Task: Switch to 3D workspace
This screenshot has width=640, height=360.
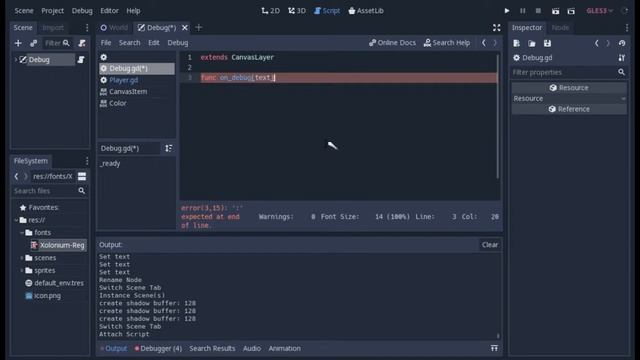Action: click(x=297, y=11)
